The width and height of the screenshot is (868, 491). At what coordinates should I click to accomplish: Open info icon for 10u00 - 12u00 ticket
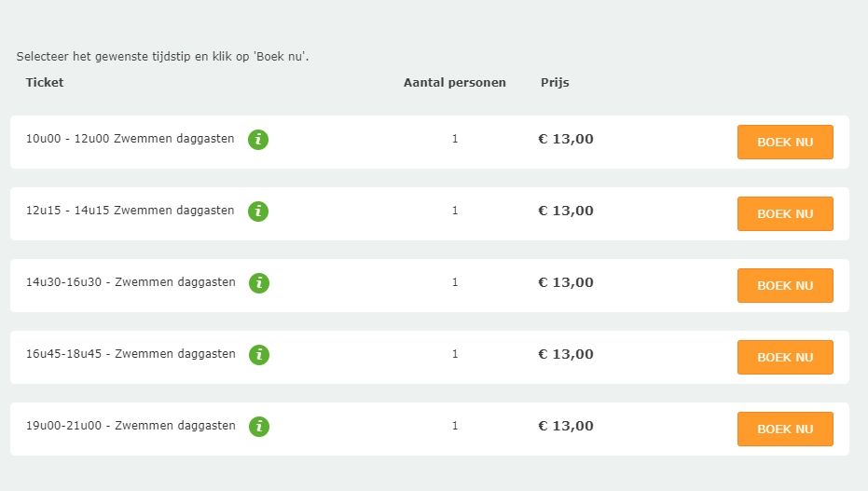(x=258, y=140)
